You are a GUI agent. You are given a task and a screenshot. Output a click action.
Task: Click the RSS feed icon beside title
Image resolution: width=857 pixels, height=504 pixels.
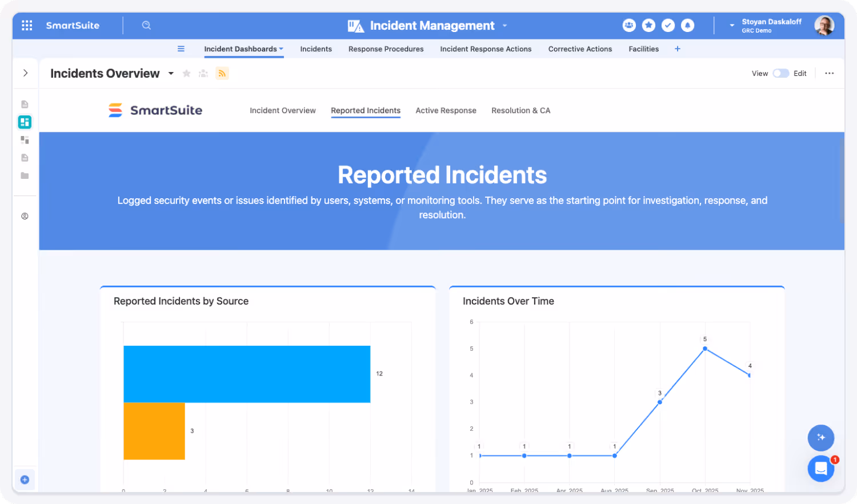pyautogui.click(x=222, y=73)
